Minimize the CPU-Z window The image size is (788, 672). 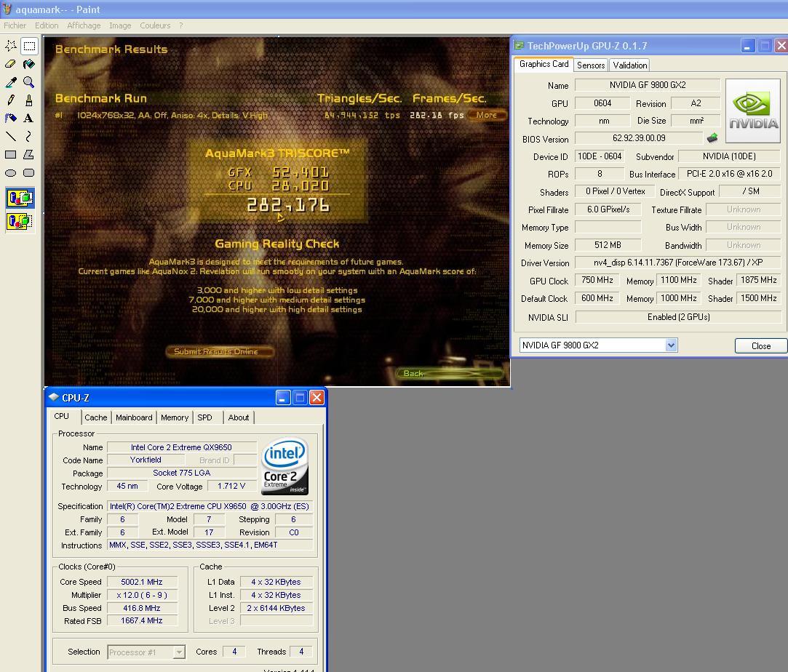pyautogui.click(x=283, y=398)
